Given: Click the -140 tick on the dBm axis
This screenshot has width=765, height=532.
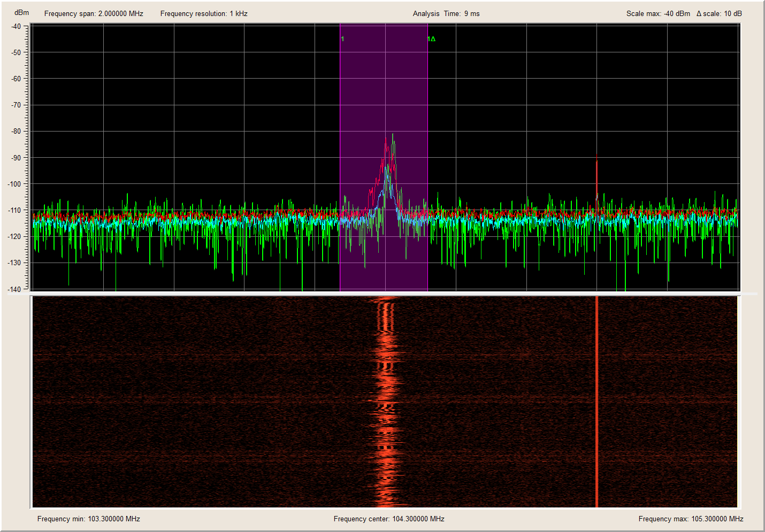Looking at the screenshot, I should [x=14, y=289].
